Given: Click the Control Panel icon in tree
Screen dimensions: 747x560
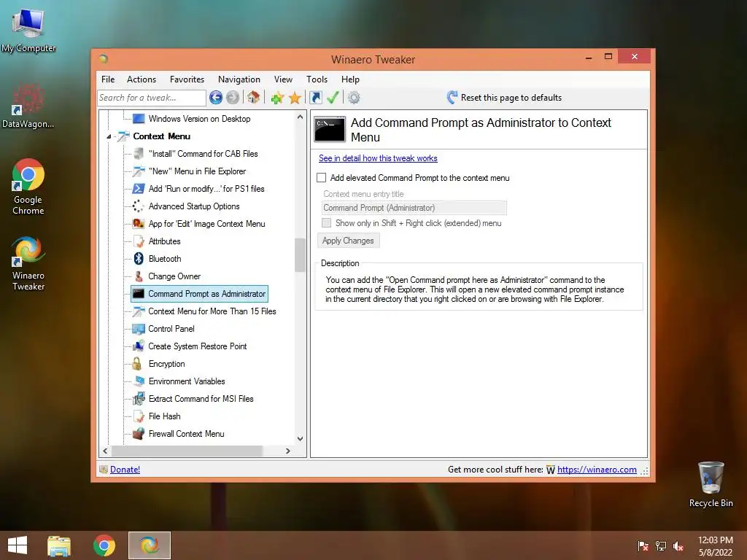Looking at the screenshot, I should pos(139,329).
